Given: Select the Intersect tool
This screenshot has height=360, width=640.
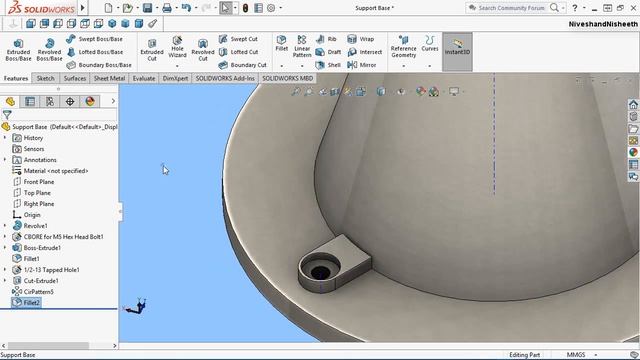Looking at the screenshot, I should pyautogui.click(x=364, y=52).
